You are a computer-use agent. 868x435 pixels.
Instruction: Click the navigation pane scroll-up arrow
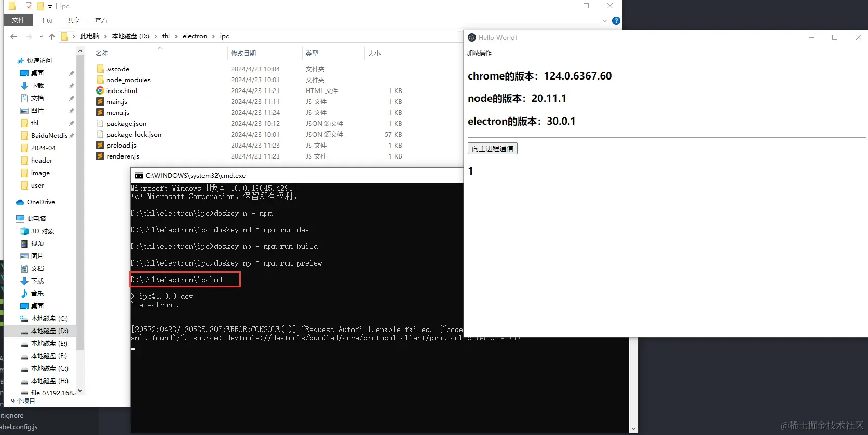(80, 50)
